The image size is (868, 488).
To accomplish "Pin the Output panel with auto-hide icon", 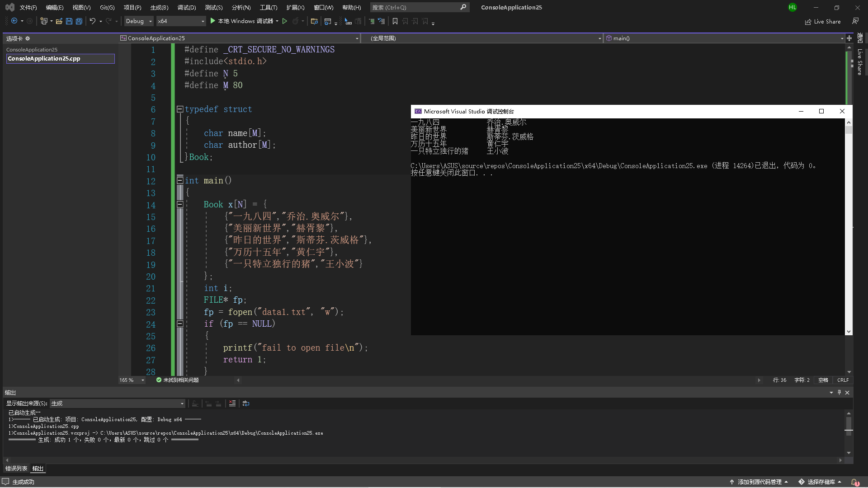I will coord(840,393).
